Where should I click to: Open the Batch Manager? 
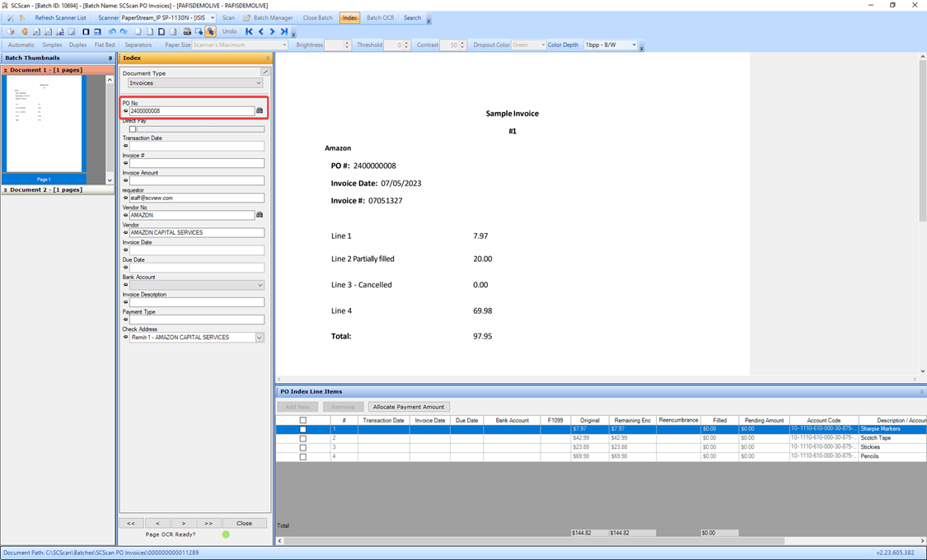(x=268, y=17)
